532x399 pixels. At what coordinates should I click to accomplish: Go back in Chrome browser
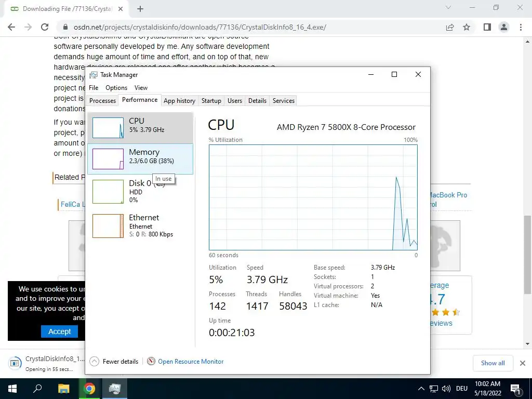click(x=11, y=27)
